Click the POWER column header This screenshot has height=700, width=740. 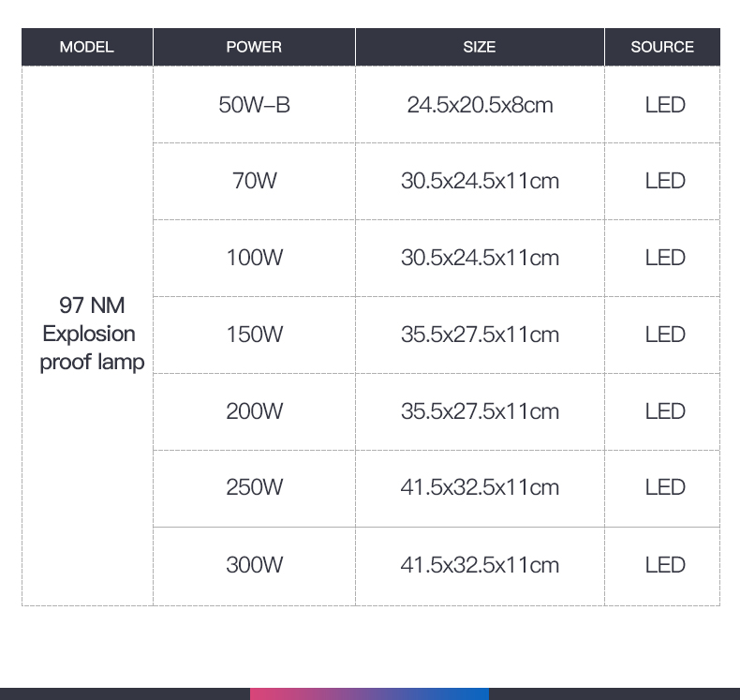(254, 47)
